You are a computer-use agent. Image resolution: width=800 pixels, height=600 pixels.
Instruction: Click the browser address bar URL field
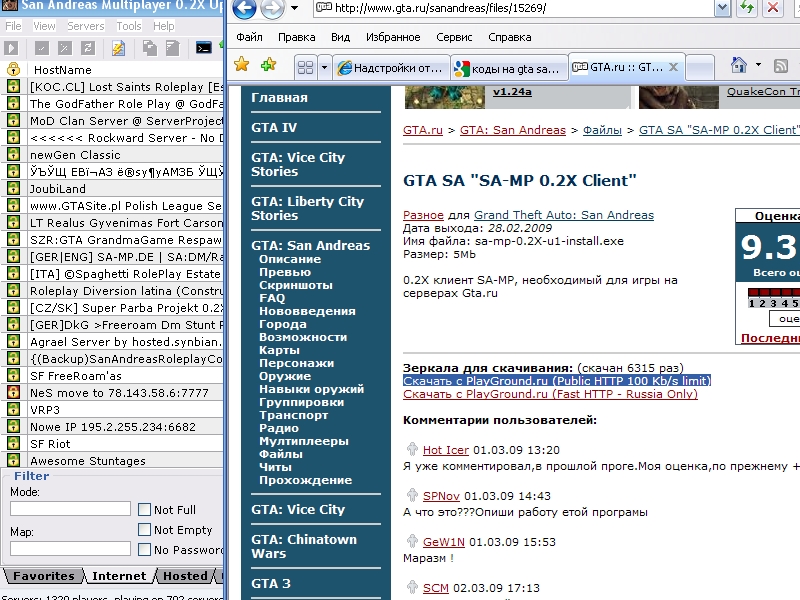click(514, 8)
